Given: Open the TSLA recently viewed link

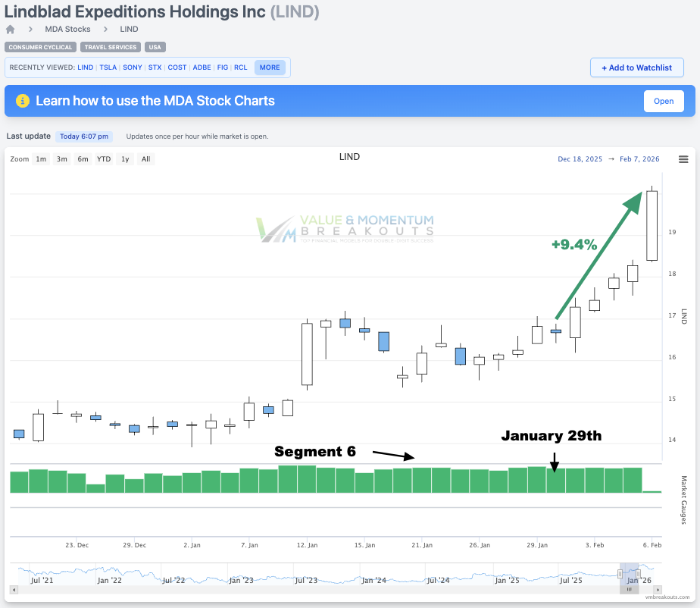Looking at the screenshot, I should tap(108, 67).
